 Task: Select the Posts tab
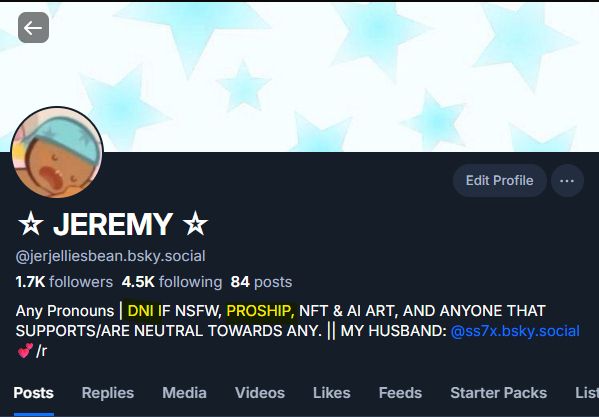(34, 393)
